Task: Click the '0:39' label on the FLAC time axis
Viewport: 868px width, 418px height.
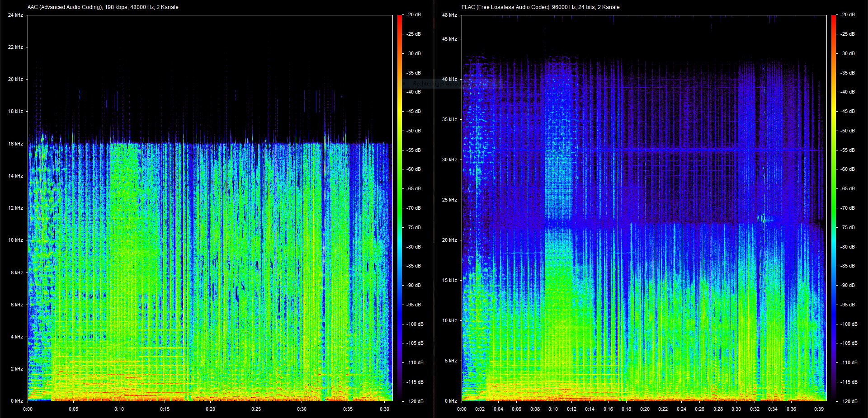Action: 819,409
